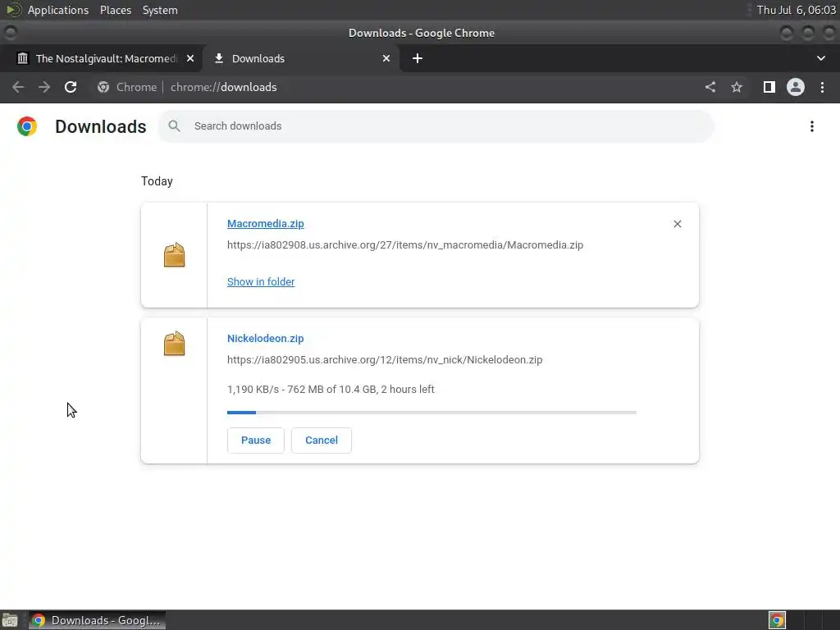Click the Chrome workspace icon in bottom panel
Viewport: 840px width, 630px height.
(778, 620)
